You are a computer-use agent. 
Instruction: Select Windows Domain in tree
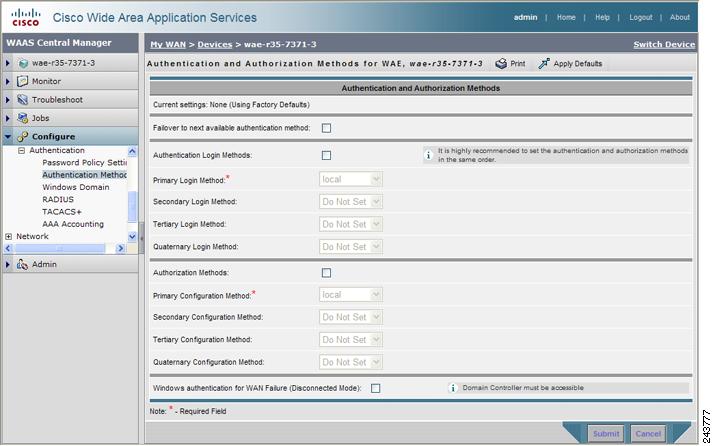click(x=76, y=187)
